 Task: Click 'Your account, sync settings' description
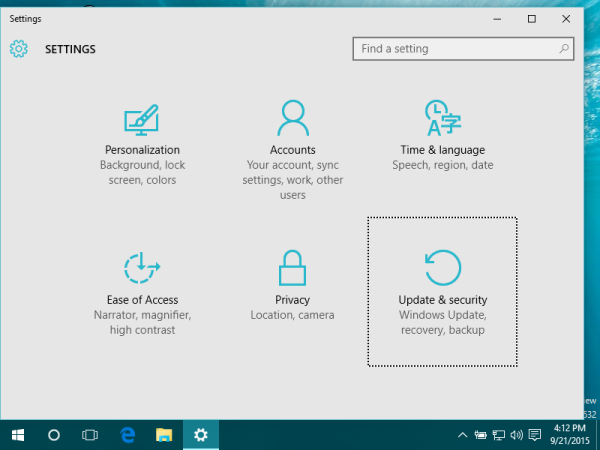coord(293,180)
